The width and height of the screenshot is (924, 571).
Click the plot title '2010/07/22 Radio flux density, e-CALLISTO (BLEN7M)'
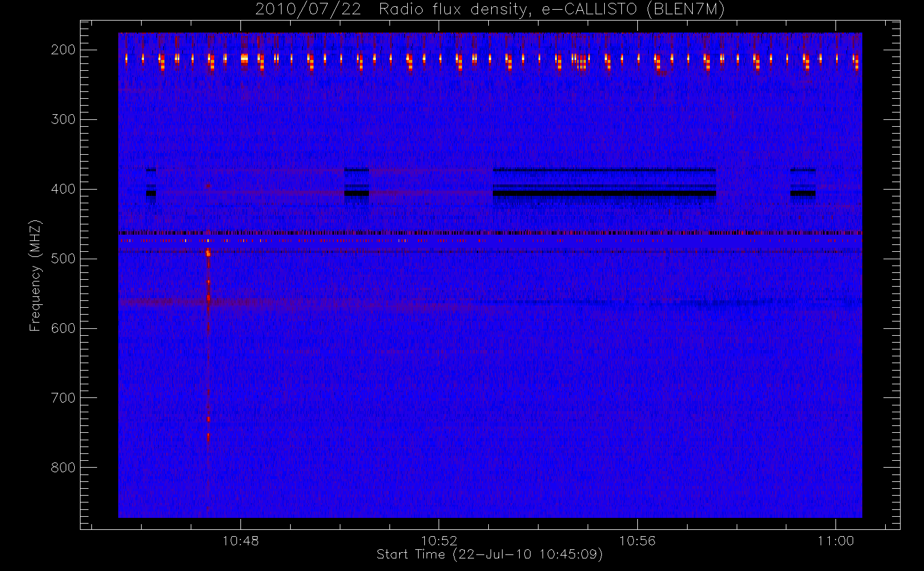[x=490, y=10]
